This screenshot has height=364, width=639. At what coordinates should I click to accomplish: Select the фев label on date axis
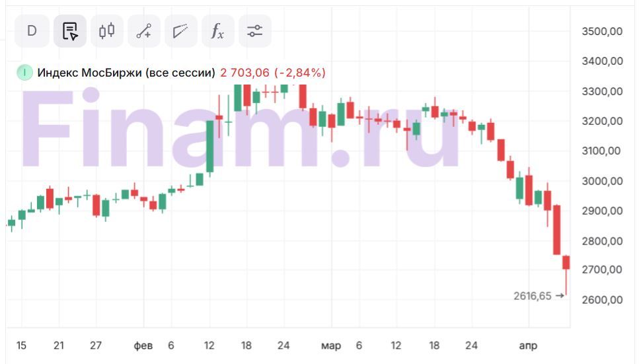[x=143, y=346]
